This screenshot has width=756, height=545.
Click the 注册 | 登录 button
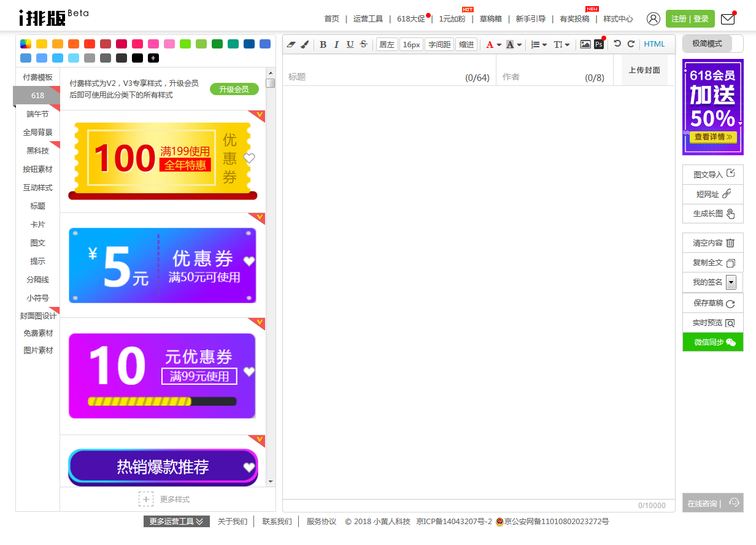point(690,19)
